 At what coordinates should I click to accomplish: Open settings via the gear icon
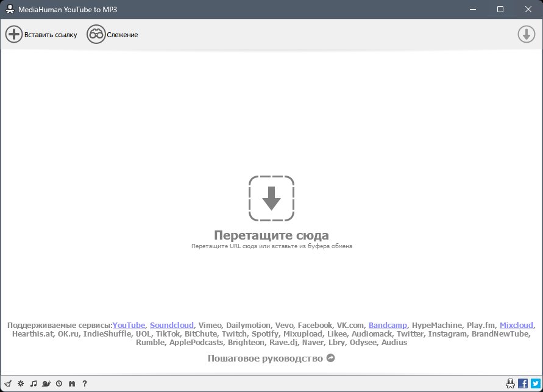21,383
